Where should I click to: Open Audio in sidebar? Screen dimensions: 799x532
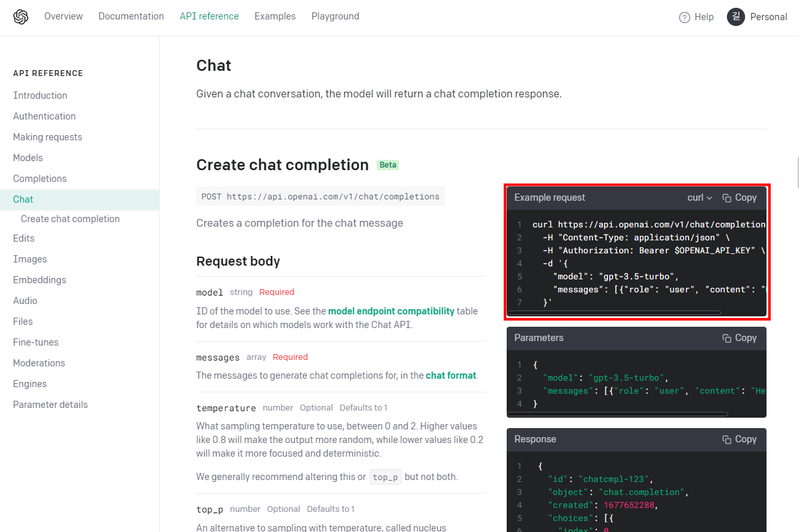[25, 301]
